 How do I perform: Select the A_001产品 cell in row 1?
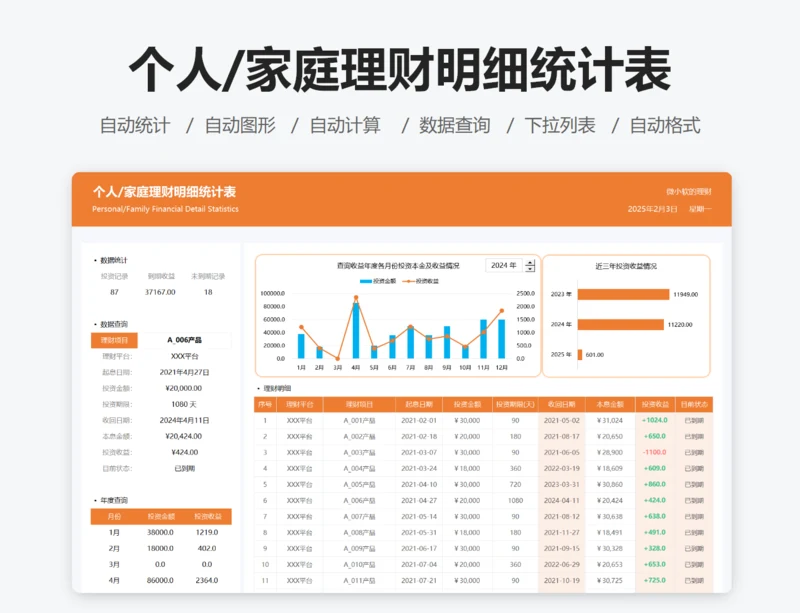click(x=360, y=420)
